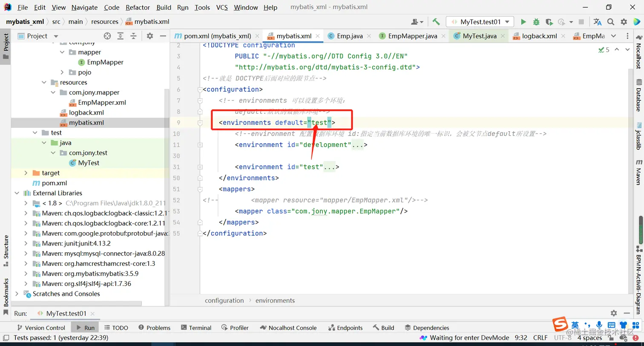Click the colorful plugin icon beside the settings gear
The image size is (644, 346).
[637, 22]
